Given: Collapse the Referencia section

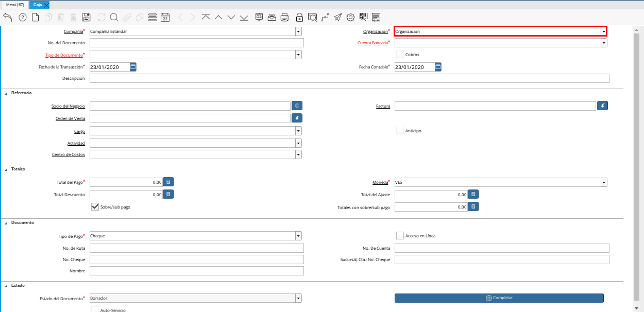Looking at the screenshot, I should [x=6, y=93].
